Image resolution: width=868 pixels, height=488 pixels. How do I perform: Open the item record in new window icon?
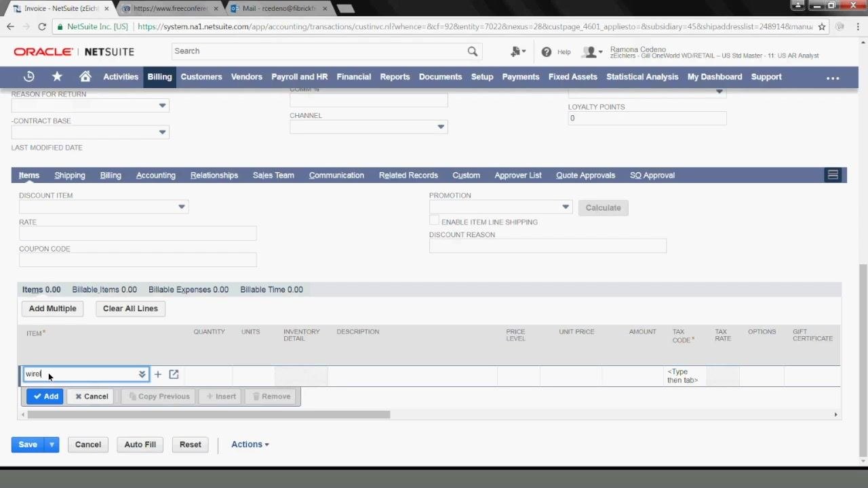pos(174,374)
